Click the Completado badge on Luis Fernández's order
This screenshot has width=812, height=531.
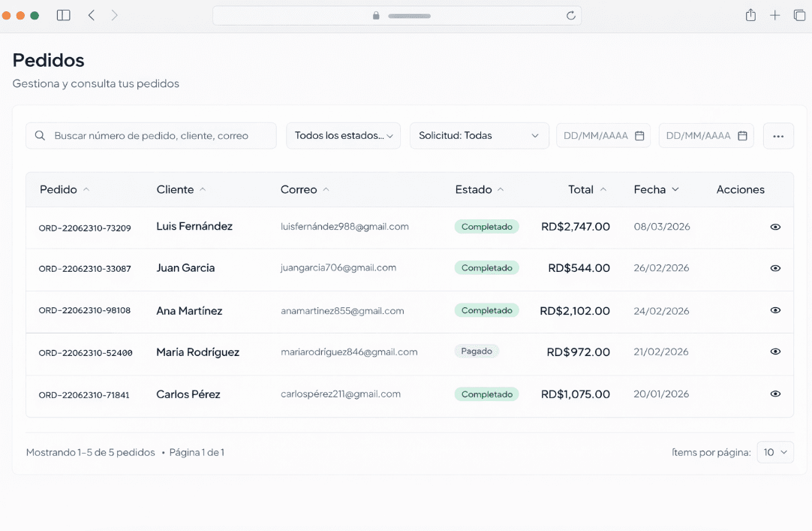(486, 226)
